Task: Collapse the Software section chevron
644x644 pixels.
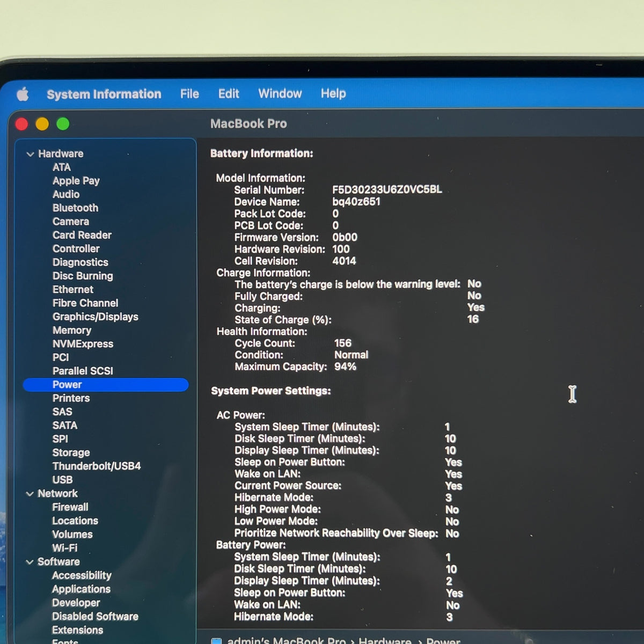Action: [x=30, y=562]
